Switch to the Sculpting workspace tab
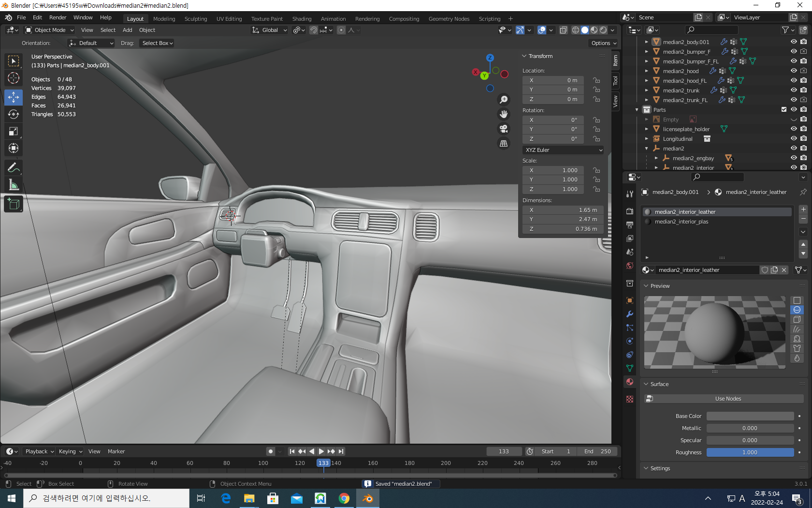Image resolution: width=812 pixels, height=508 pixels. coord(195,19)
